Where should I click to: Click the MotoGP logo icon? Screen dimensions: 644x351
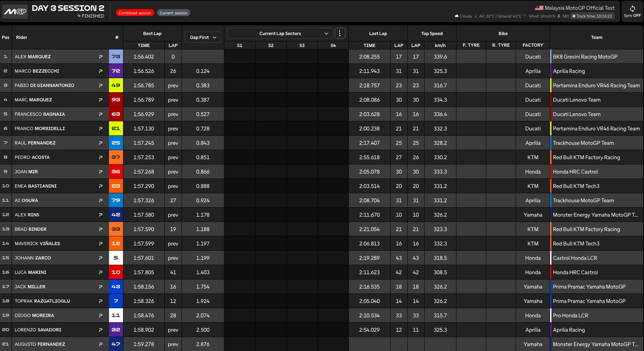pyautogui.click(x=15, y=12)
